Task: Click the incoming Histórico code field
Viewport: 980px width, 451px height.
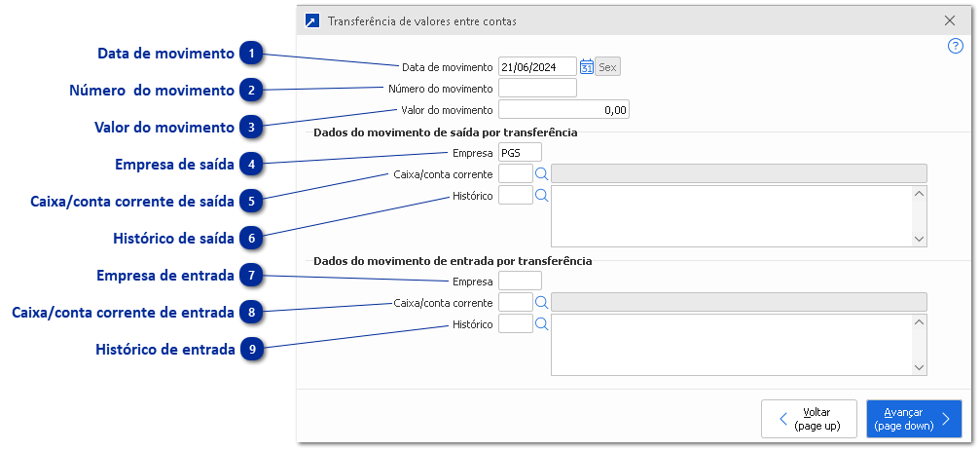Action: (516, 324)
